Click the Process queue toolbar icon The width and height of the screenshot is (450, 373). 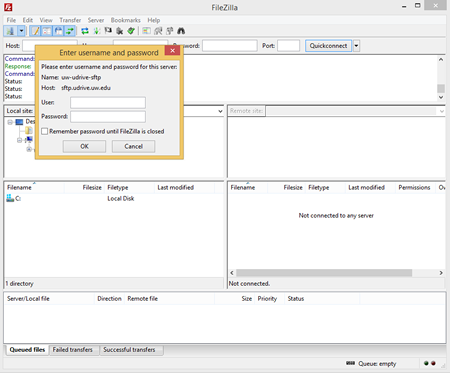[97, 31]
